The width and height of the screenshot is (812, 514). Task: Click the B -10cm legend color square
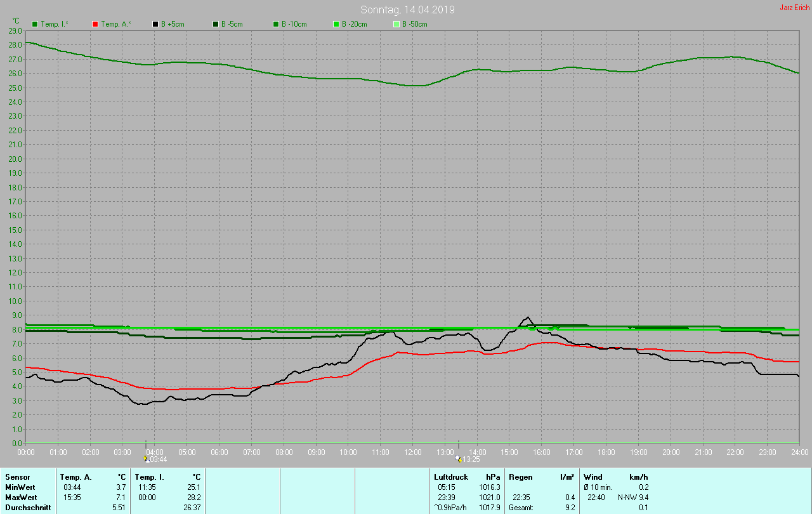276,24
